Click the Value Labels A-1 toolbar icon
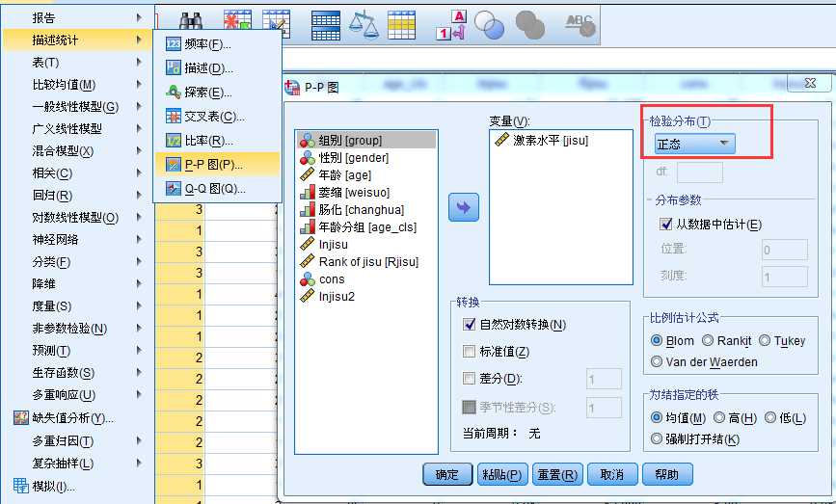This screenshot has height=504, width=836. (451, 25)
